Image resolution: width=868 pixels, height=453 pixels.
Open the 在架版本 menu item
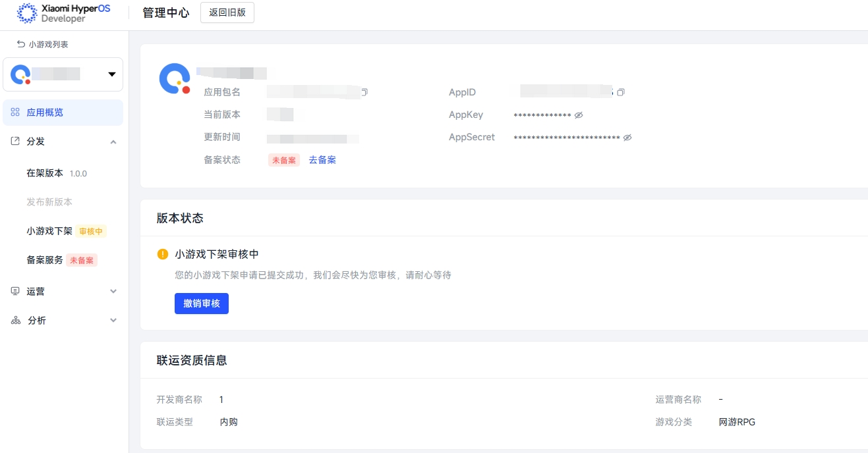point(45,173)
